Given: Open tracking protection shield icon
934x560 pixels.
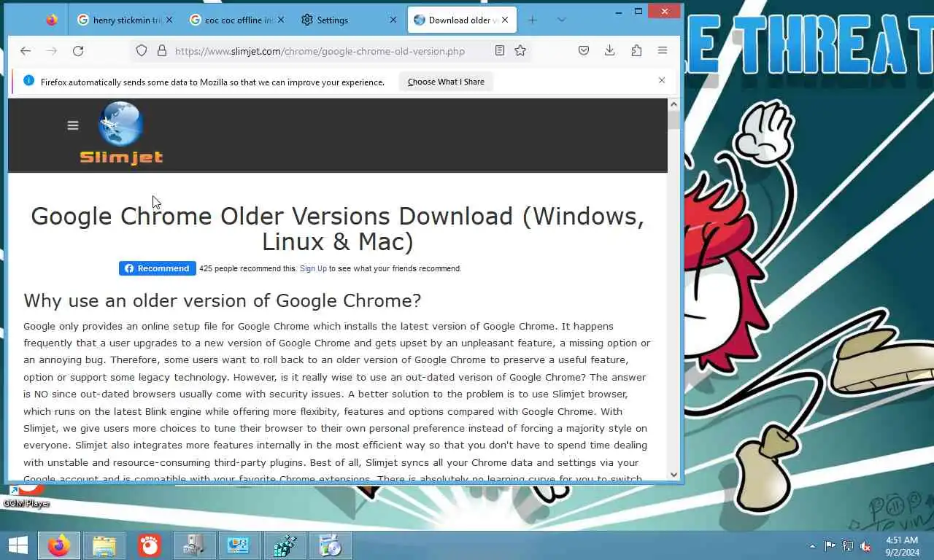Looking at the screenshot, I should pyautogui.click(x=142, y=50).
